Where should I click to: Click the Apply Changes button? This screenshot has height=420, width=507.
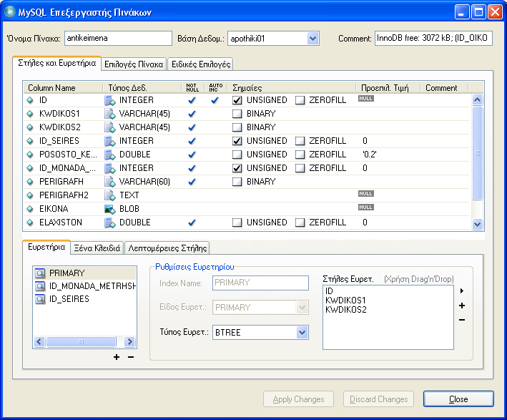(298, 399)
